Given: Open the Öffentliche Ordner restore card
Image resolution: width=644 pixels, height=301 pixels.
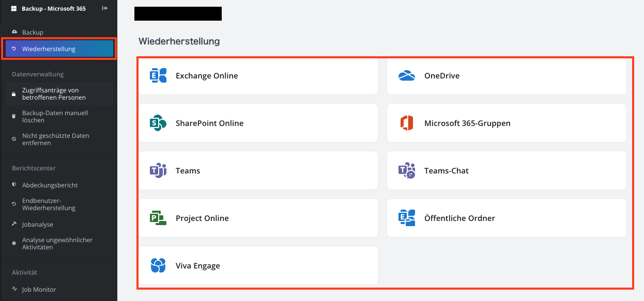Looking at the screenshot, I should tap(507, 218).
